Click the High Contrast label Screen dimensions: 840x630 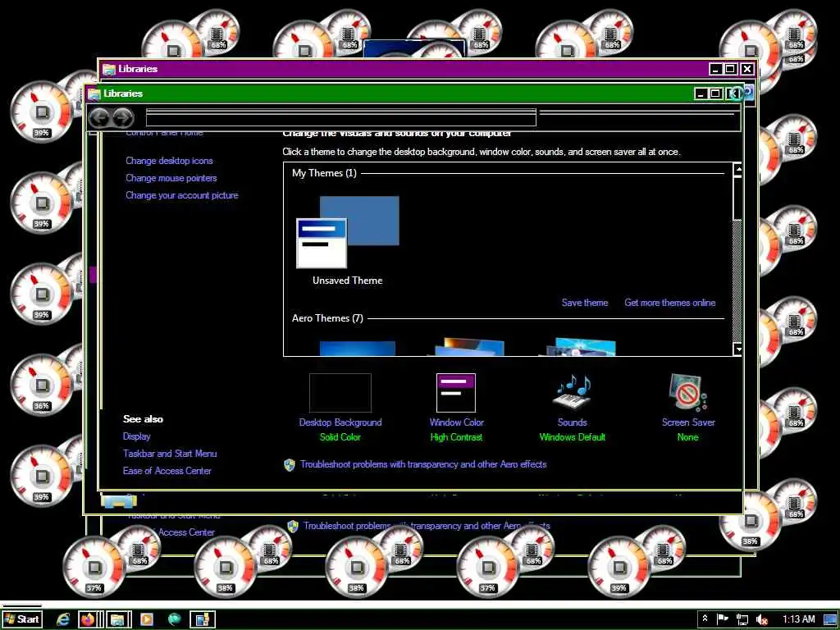click(x=456, y=437)
